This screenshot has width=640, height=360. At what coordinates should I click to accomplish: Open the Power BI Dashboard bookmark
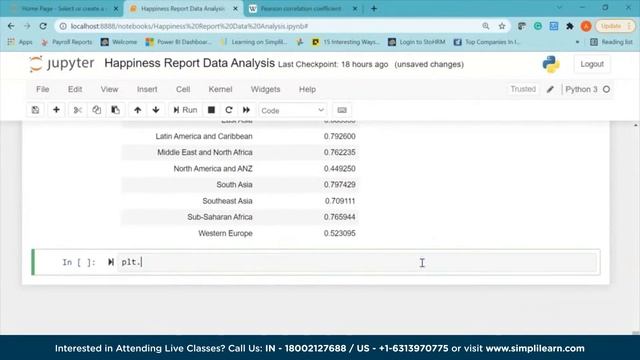[x=178, y=42]
